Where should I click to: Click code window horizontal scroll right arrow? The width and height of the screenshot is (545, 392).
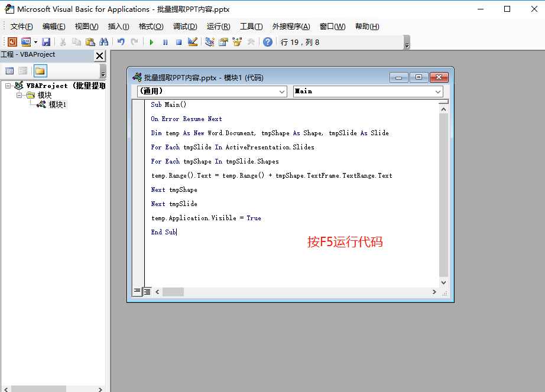point(434,292)
